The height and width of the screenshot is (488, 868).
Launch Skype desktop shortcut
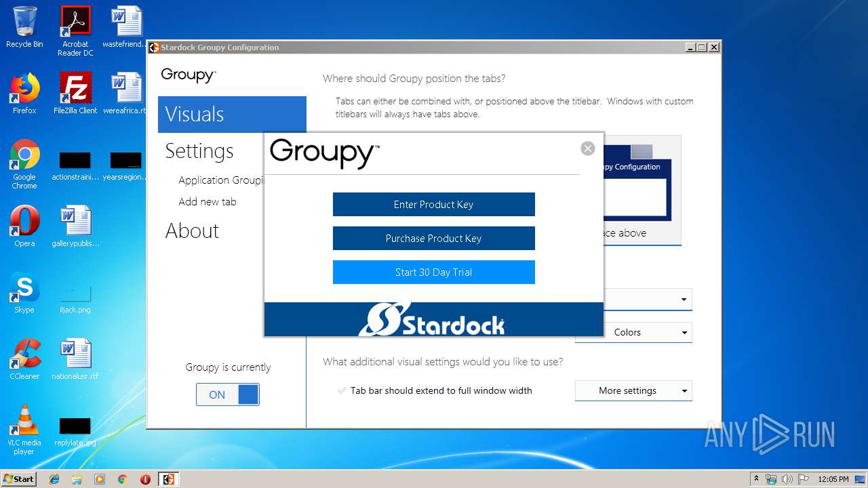[24, 293]
